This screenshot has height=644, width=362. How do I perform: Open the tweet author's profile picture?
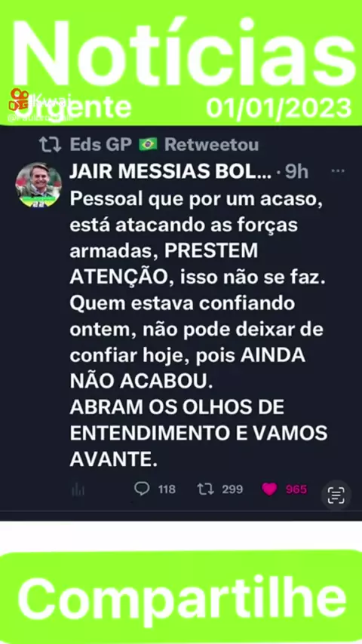tap(38, 185)
